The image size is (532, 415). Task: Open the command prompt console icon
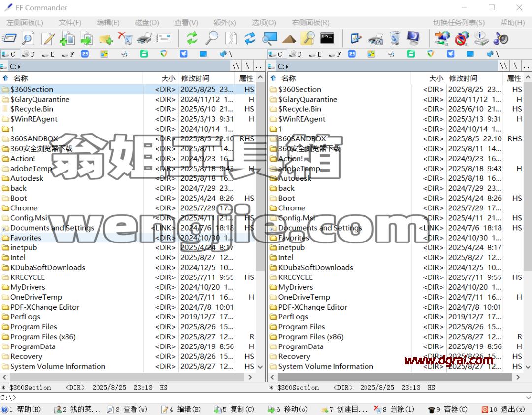click(x=327, y=38)
